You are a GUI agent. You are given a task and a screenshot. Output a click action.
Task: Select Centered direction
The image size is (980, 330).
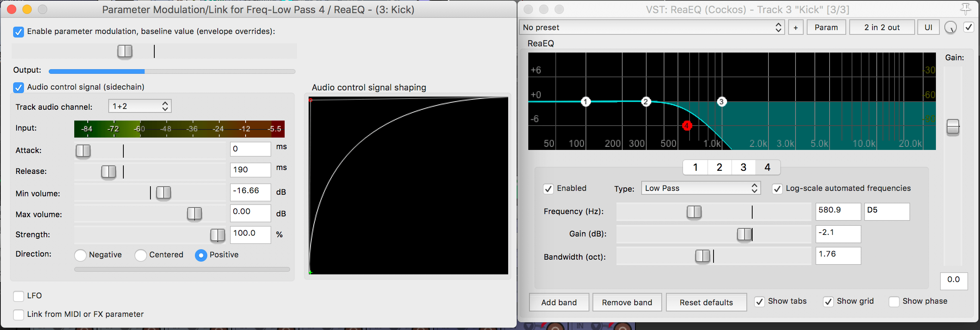pos(141,255)
